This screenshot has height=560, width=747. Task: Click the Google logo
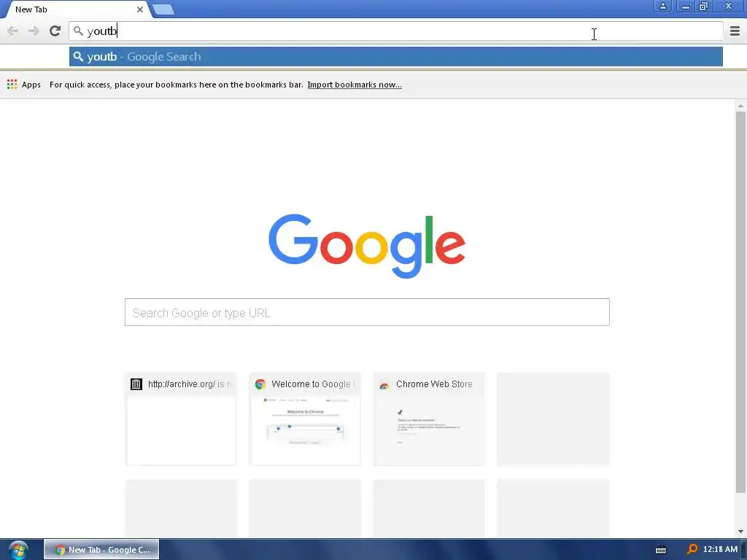tap(367, 246)
